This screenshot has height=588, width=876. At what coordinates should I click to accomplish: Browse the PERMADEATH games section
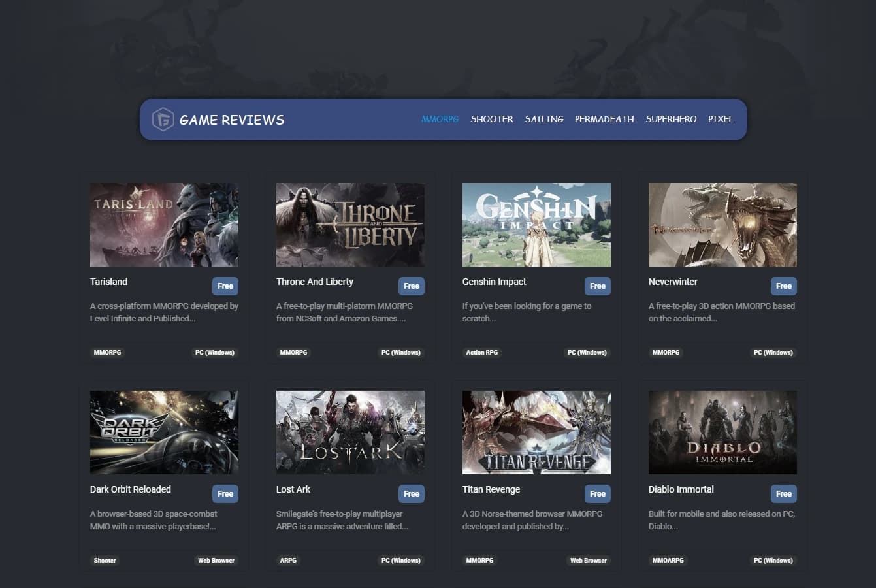(x=604, y=119)
